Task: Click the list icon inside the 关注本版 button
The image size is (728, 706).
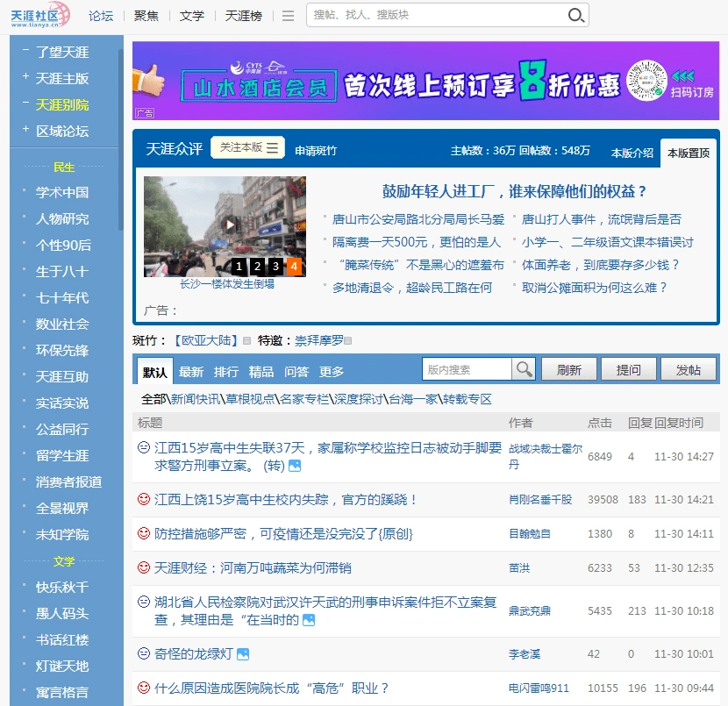Action: (270, 150)
